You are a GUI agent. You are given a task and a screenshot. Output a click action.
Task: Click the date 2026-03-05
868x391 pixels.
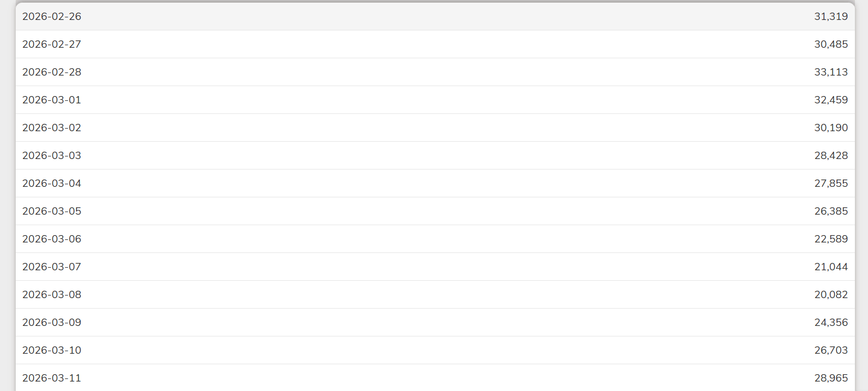51,211
